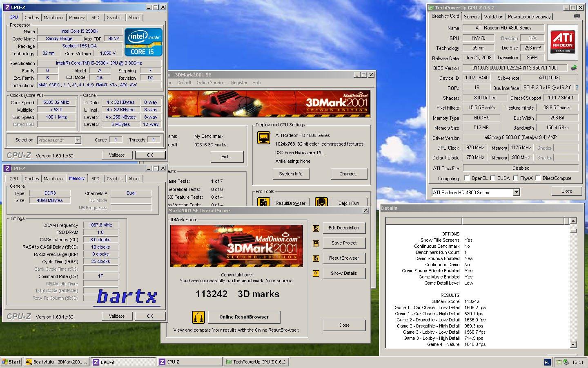Image resolution: width=588 pixels, height=368 pixels.
Task: Toggle the CUDA checkbox in GPU-Z
Action: point(492,178)
